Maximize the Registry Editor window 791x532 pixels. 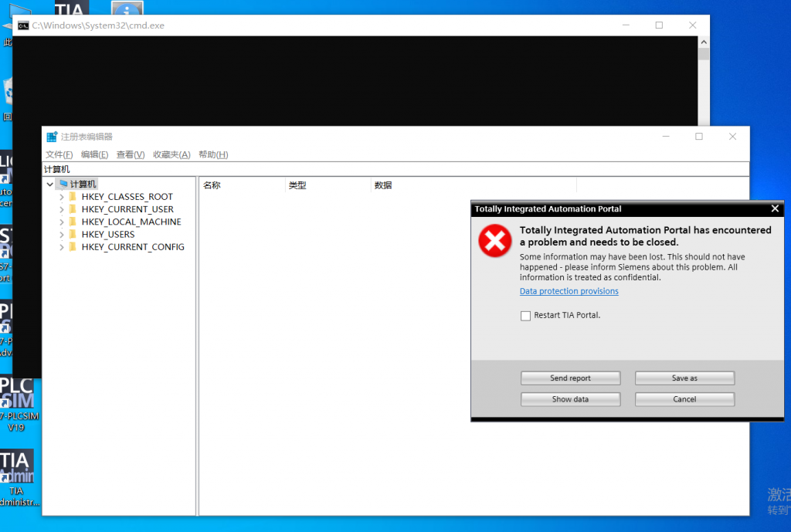pos(698,136)
